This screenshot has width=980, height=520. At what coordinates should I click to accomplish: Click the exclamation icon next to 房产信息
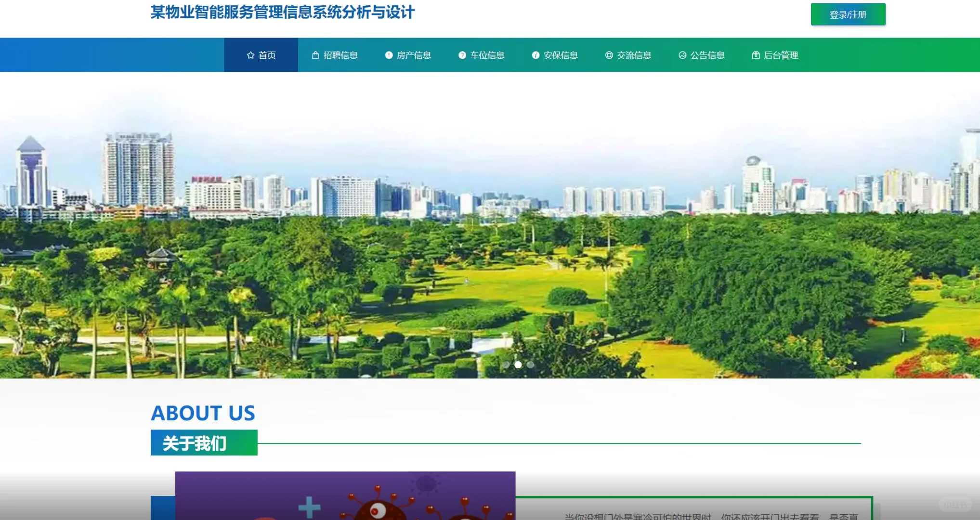[x=389, y=55]
